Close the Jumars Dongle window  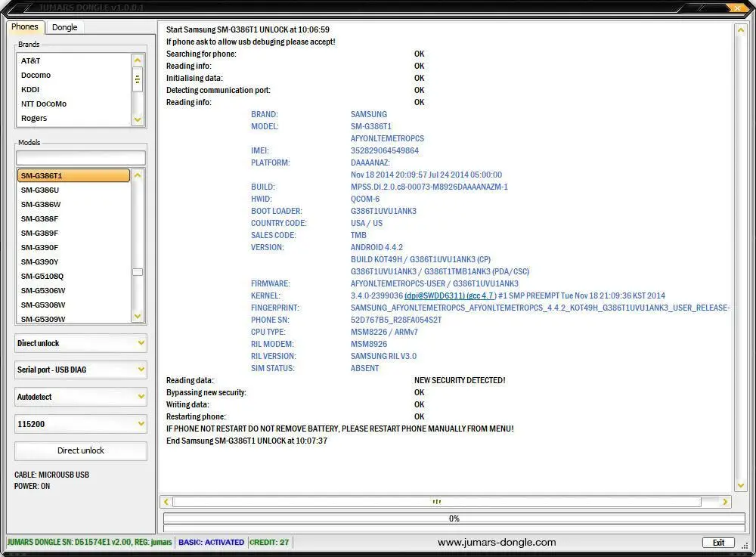737,8
